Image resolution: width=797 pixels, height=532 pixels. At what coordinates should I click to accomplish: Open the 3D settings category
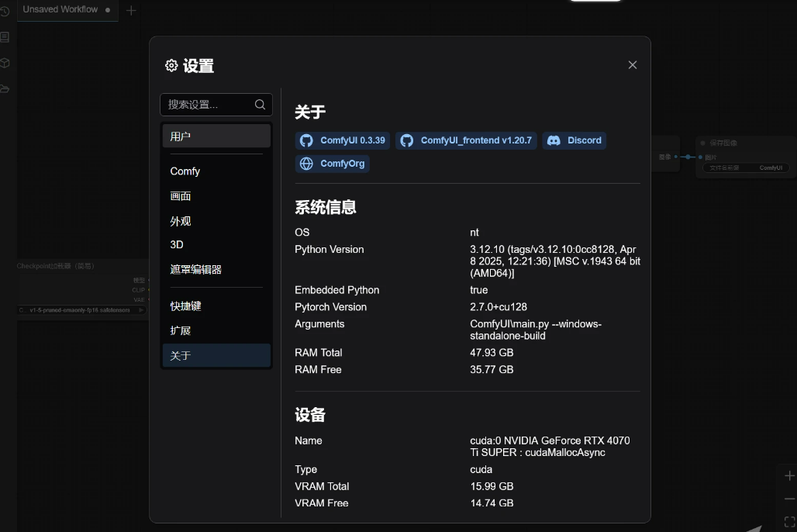click(x=216, y=244)
